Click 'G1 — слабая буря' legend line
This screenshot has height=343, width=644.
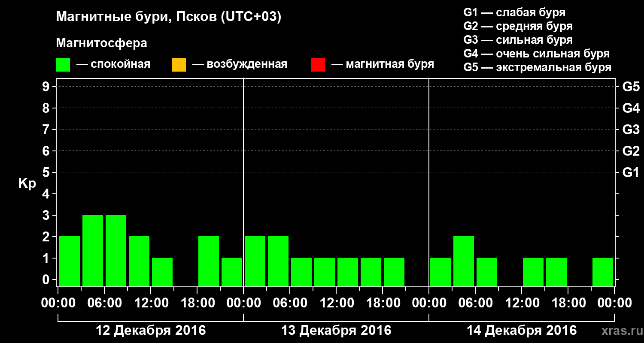coord(514,12)
